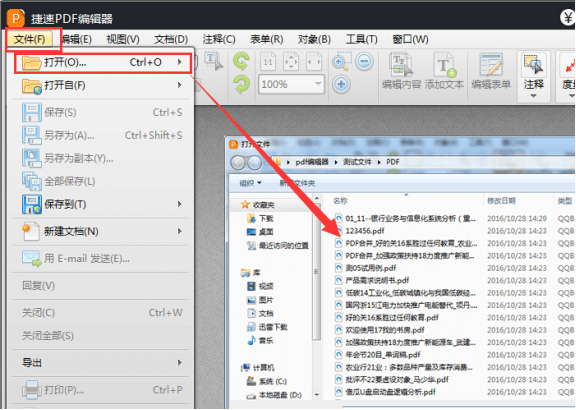Click 另存为副本(Y)... menu entry
Image resolution: width=576 pixels, height=410 pixels.
tap(102, 158)
